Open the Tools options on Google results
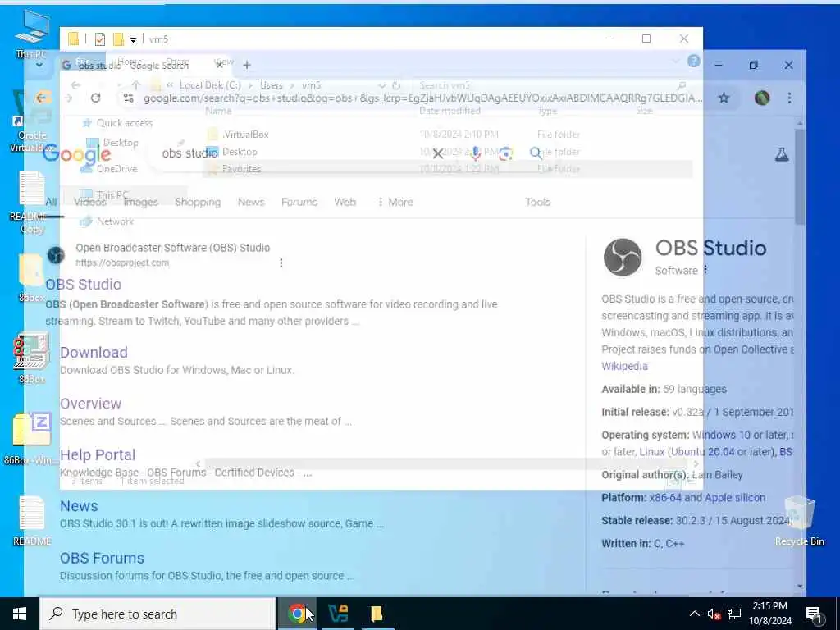Image resolution: width=840 pixels, height=630 pixels. point(537,202)
